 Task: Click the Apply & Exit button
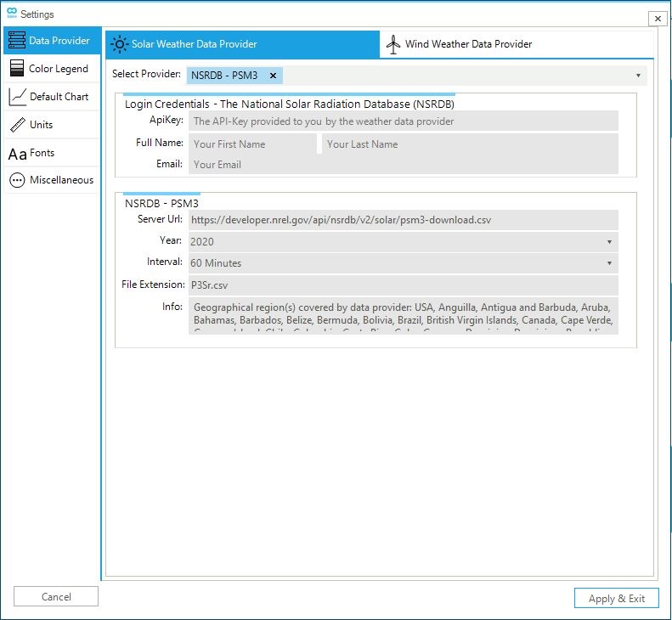[x=616, y=598]
